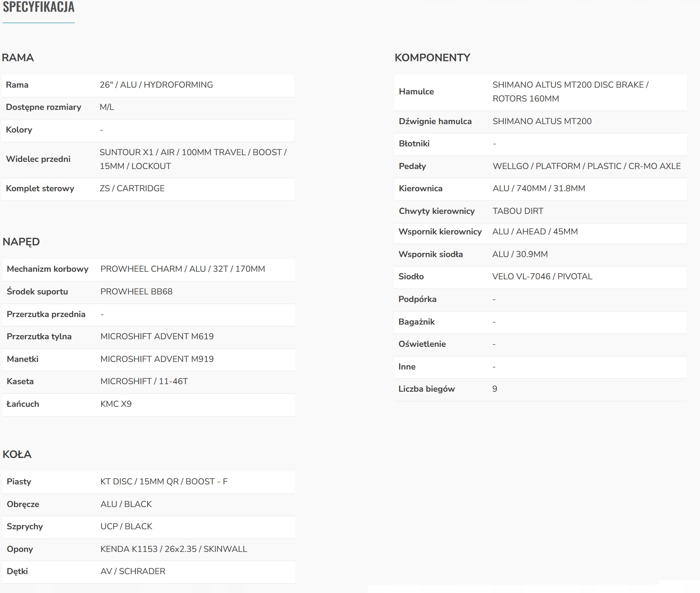Select the Mechanizm korbowy row label
Screen dimensions: 700x593
point(47,269)
